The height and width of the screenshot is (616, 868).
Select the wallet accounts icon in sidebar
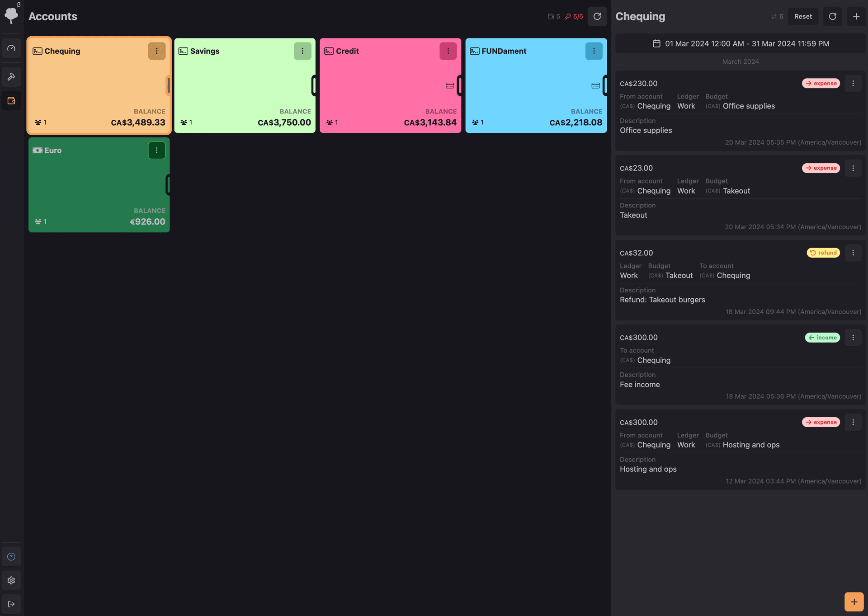(11, 101)
